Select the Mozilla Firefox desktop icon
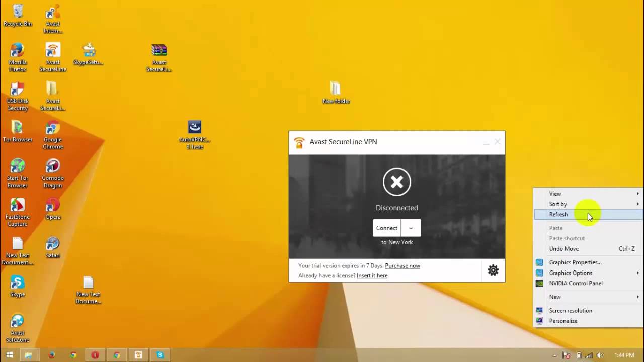This screenshot has width=644, height=362. (18, 57)
